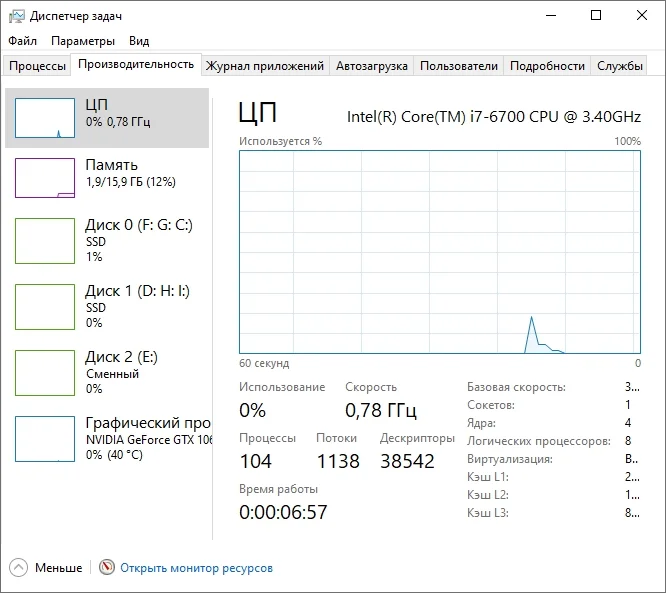Collapse view with the Меньше arrow icon
The width and height of the screenshot is (666, 593).
tap(18, 568)
